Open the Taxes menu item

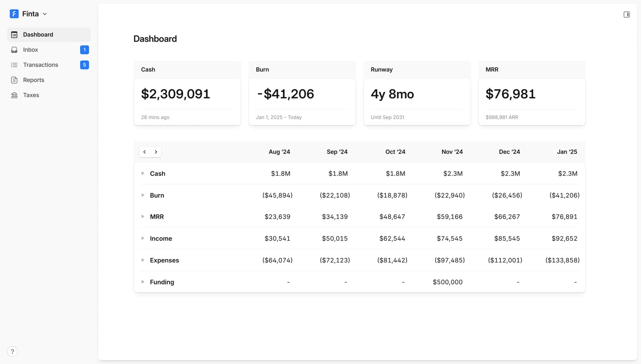tap(31, 95)
